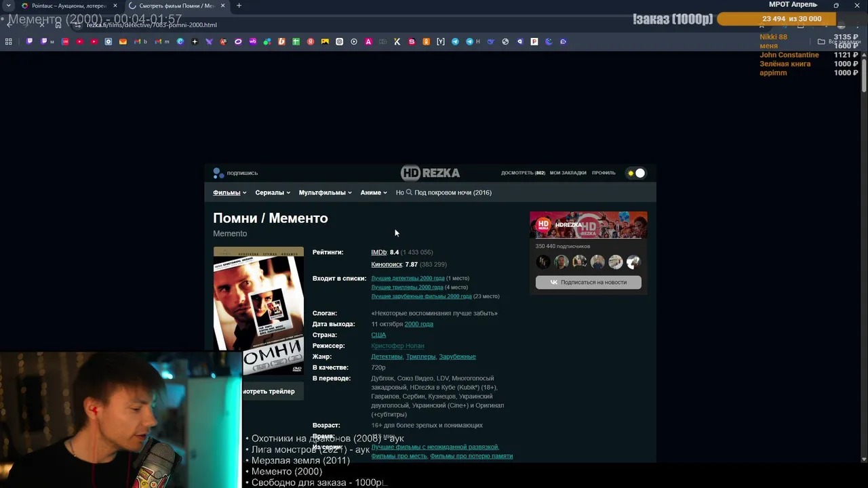Click the page vertical scrollbar
Screen dimensions: 868x488
[x=864, y=76]
